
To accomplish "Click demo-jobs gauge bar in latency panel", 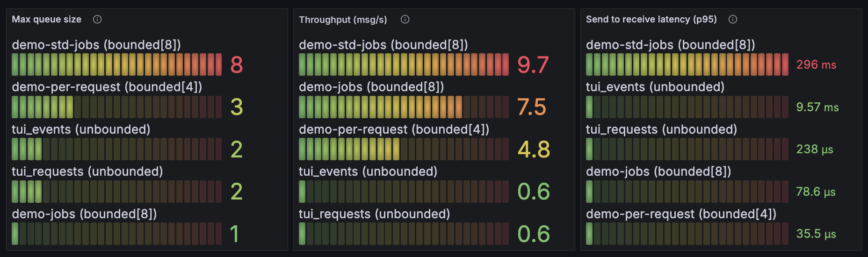I will pos(687,191).
